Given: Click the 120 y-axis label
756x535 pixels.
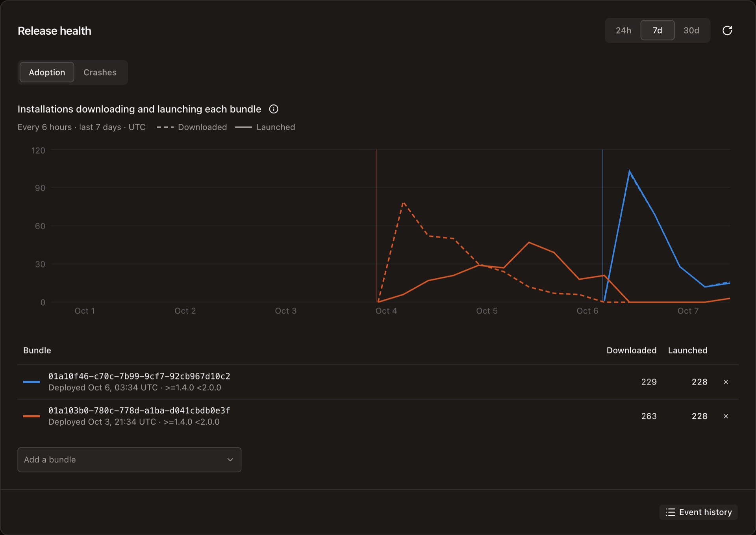Looking at the screenshot, I should pos(38,150).
